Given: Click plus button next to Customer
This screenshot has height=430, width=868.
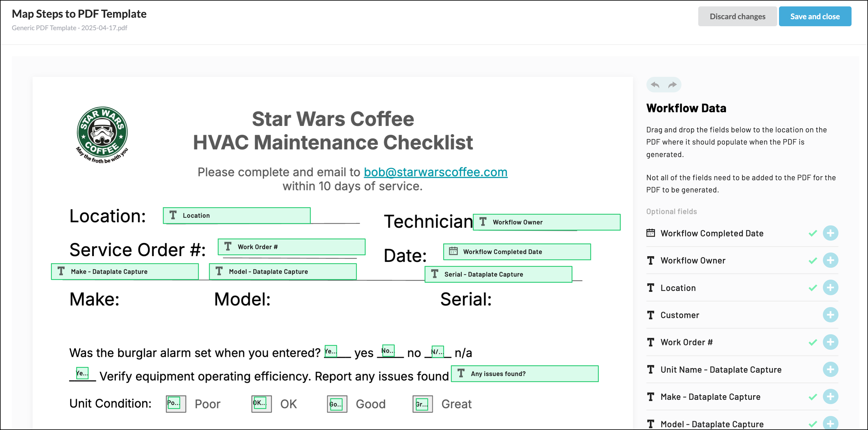Looking at the screenshot, I should click(x=830, y=315).
